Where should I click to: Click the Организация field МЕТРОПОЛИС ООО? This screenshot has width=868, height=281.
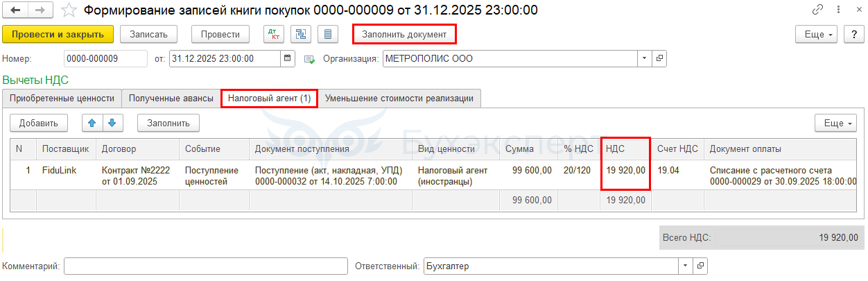point(510,59)
